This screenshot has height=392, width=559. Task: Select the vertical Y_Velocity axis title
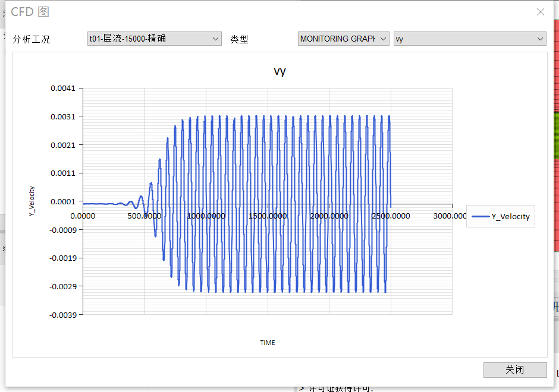(32, 201)
